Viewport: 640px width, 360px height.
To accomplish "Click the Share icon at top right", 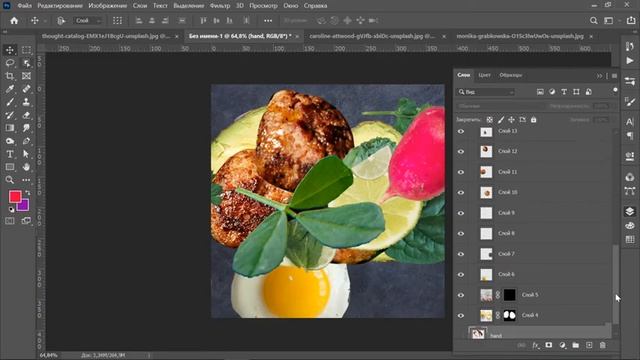I will pos(631,20).
